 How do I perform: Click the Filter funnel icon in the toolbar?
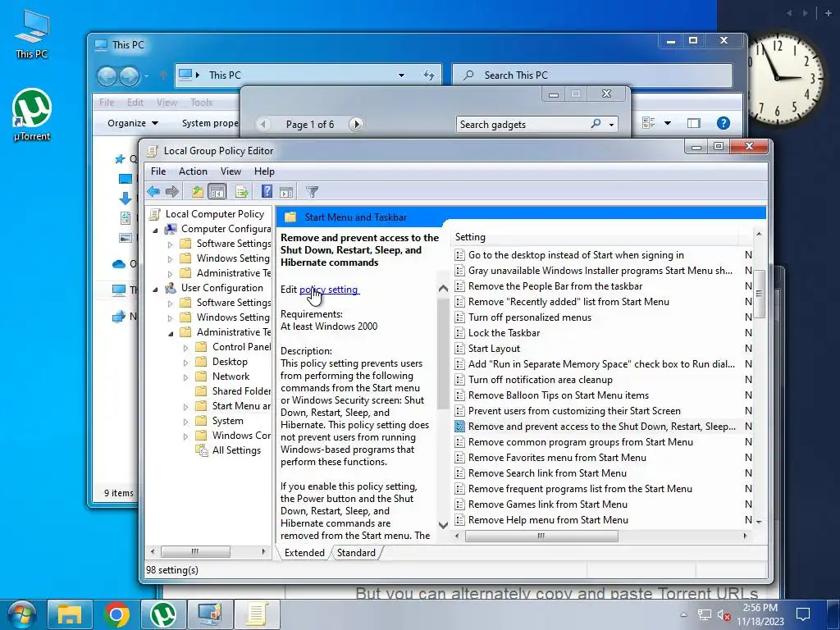coord(312,191)
